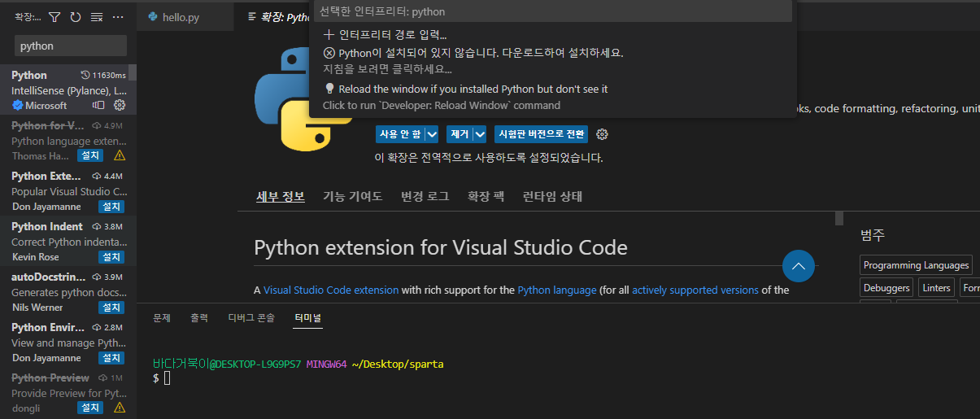Install the Python Preview extension

pyautogui.click(x=90, y=408)
